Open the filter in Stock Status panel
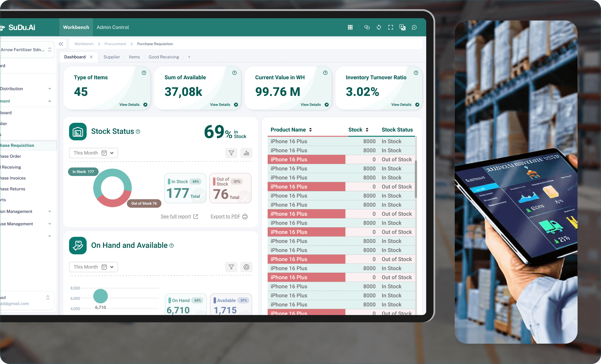The height and width of the screenshot is (364, 601). [231, 153]
